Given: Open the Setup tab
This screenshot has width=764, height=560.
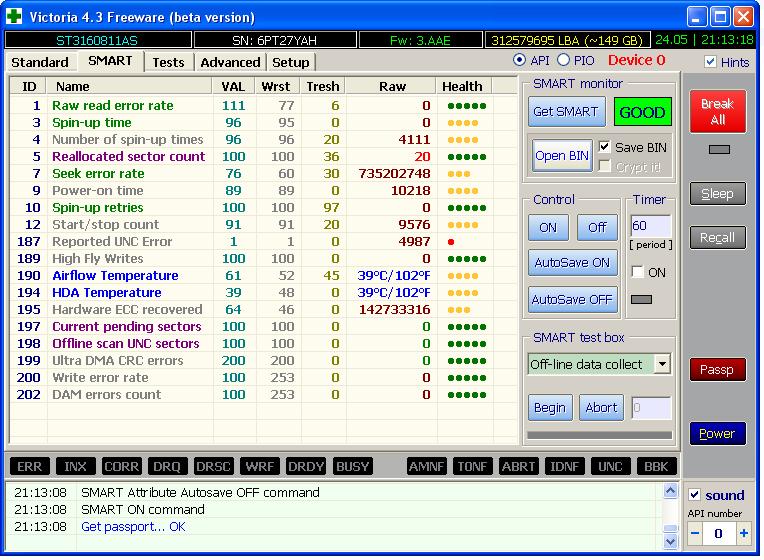Looking at the screenshot, I should coord(290,62).
